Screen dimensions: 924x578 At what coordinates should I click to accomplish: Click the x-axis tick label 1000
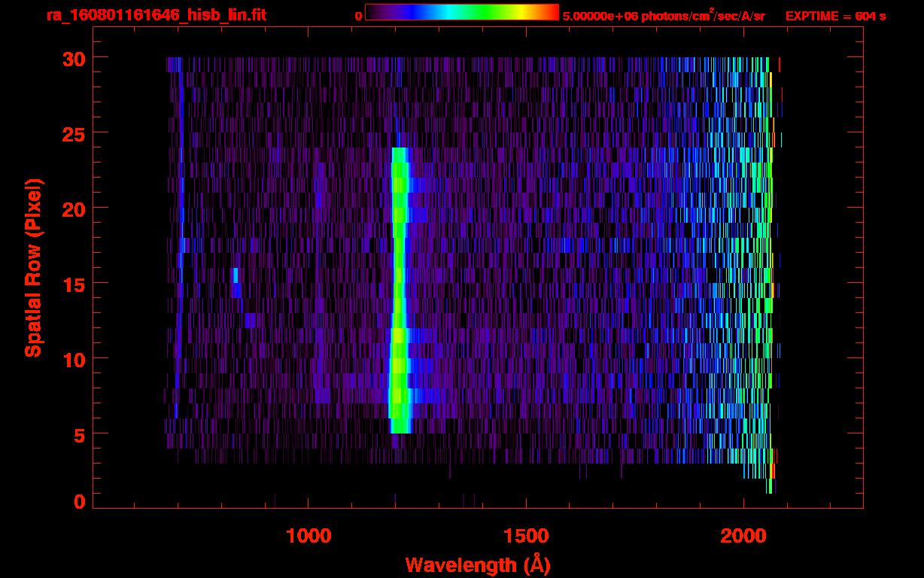pyautogui.click(x=309, y=536)
